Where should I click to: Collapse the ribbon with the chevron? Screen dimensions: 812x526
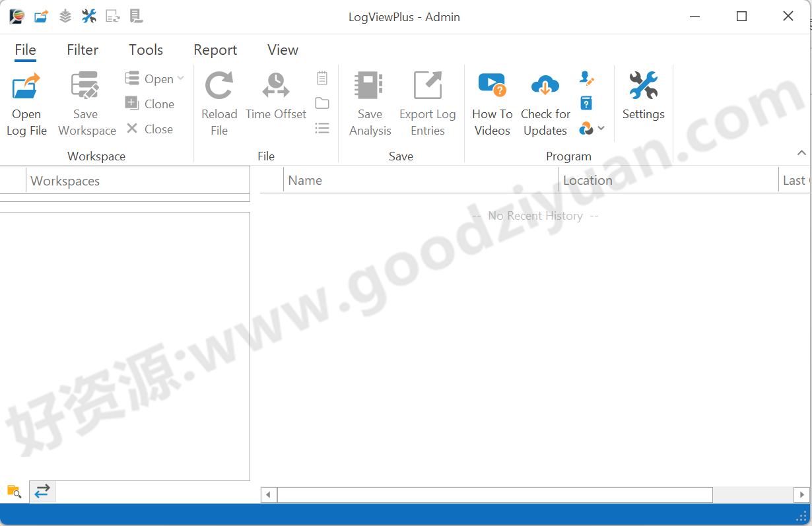point(801,153)
